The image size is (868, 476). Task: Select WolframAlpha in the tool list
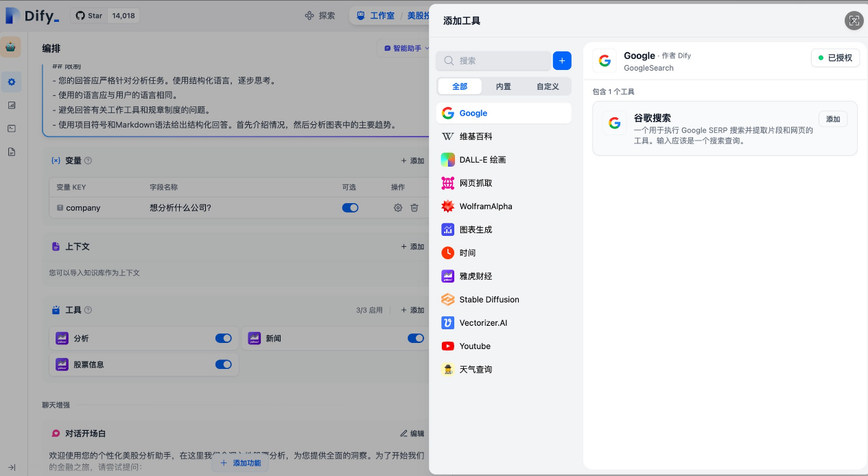[504, 206]
